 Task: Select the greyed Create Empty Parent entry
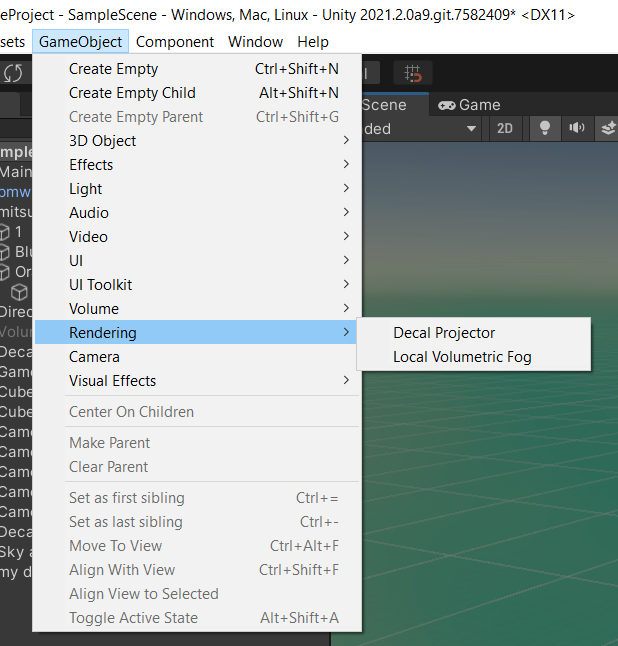(197, 117)
